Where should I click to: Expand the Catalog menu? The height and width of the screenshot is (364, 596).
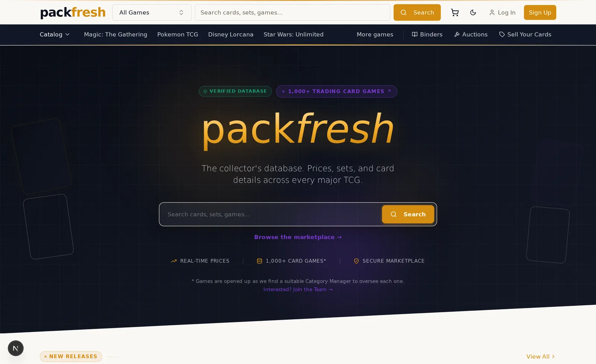click(55, 35)
